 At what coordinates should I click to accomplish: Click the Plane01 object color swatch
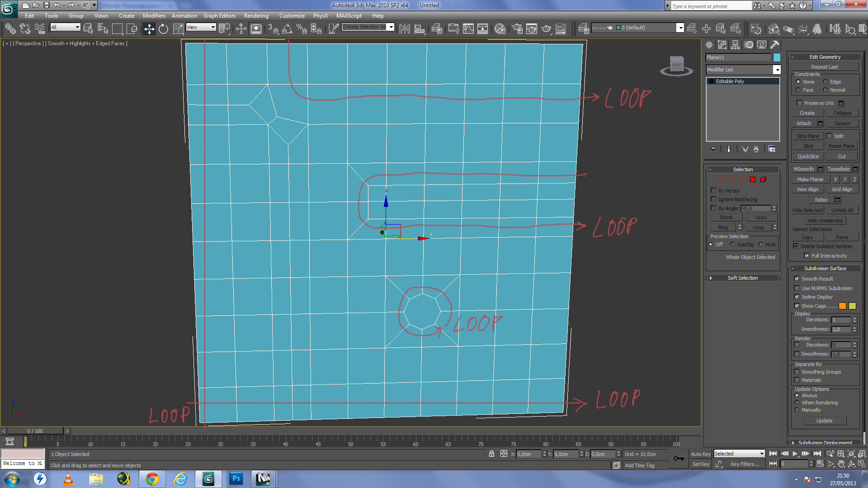pyautogui.click(x=777, y=57)
